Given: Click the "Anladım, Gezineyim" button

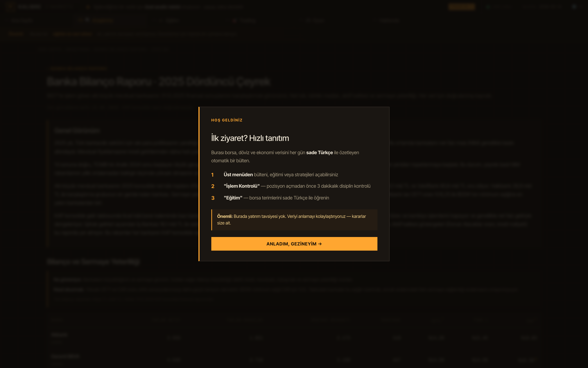Looking at the screenshot, I should (x=294, y=244).
